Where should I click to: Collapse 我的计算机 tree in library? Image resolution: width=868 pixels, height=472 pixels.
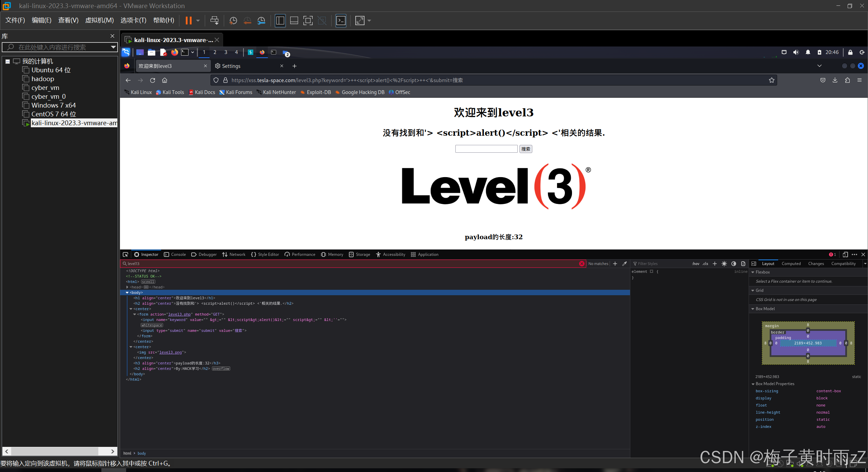coord(7,62)
